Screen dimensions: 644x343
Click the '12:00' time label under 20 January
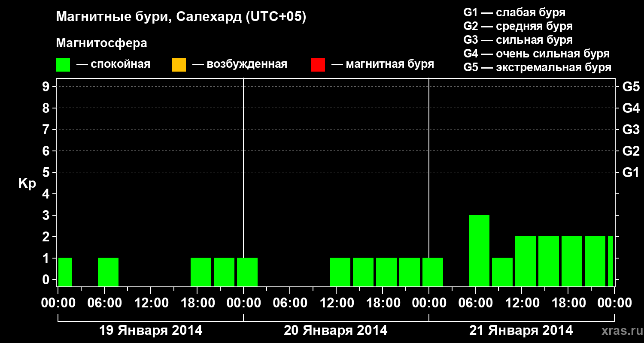point(336,303)
